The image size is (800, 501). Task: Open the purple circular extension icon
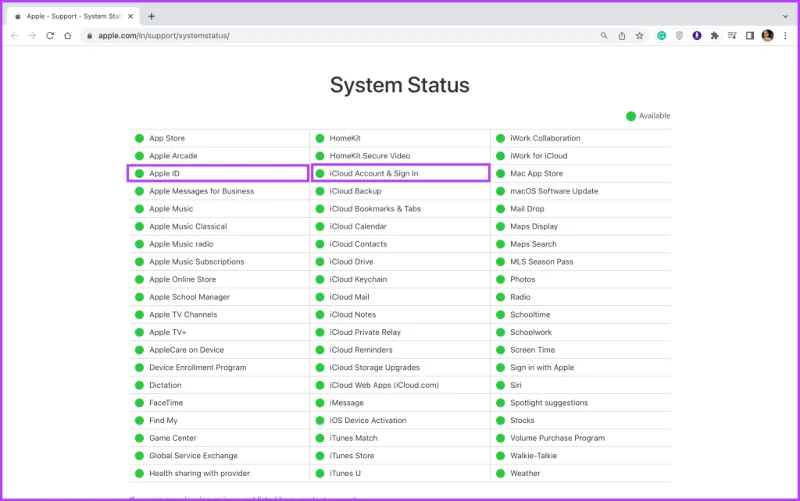pos(697,36)
